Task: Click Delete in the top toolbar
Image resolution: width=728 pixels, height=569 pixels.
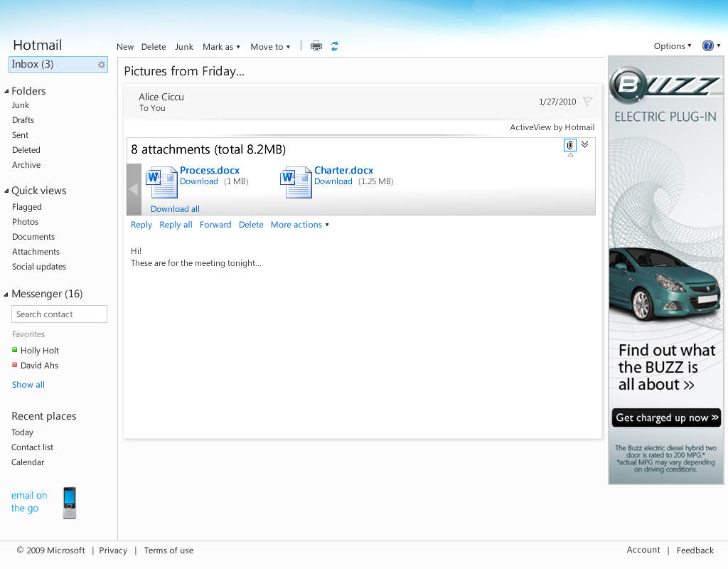Action: [x=154, y=47]
